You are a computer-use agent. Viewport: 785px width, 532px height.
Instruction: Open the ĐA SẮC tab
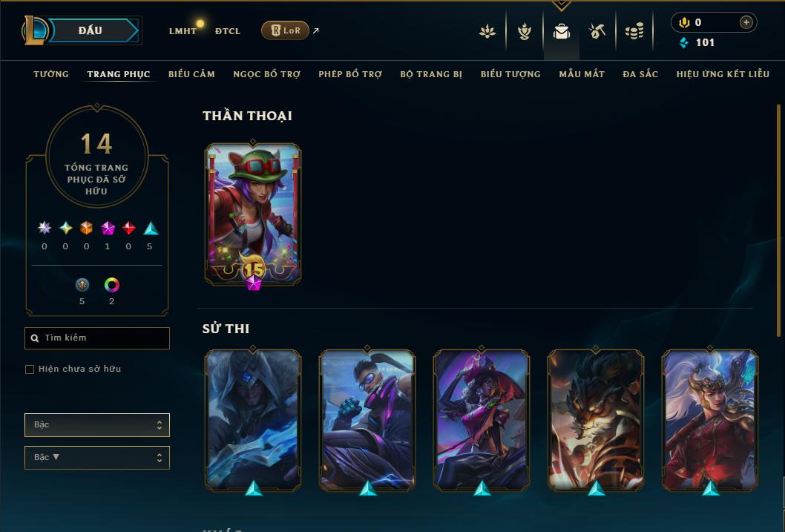(x=640, y=74)
